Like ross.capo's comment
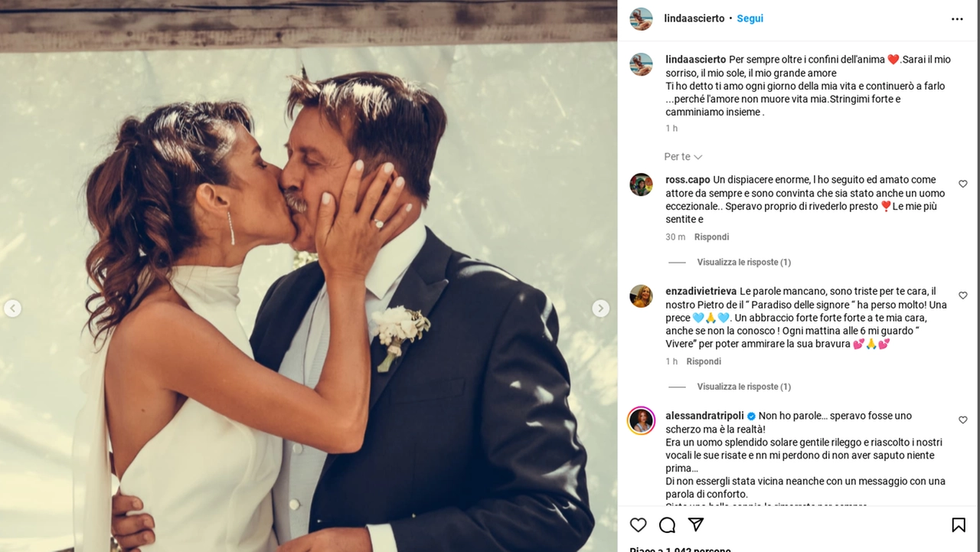 point(963,184)
